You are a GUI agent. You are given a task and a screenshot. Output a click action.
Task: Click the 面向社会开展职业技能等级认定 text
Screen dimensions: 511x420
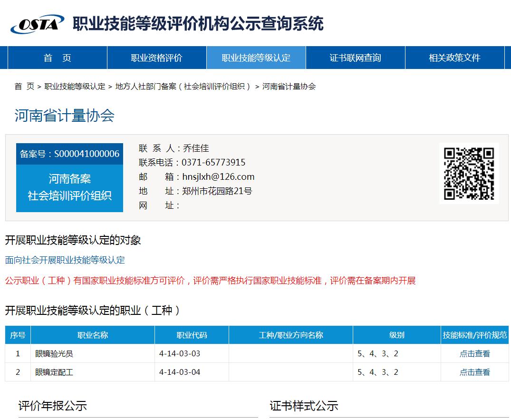(x=65, y=260)
